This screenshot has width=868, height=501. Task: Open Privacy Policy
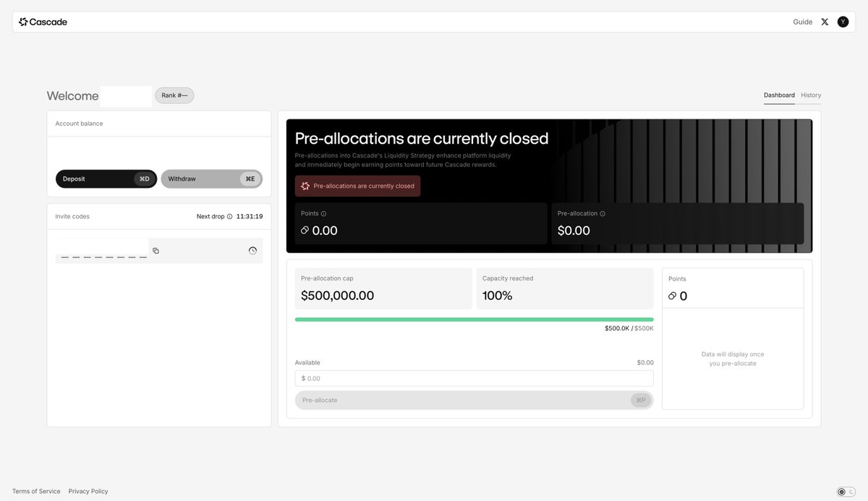tap(88, 491)
